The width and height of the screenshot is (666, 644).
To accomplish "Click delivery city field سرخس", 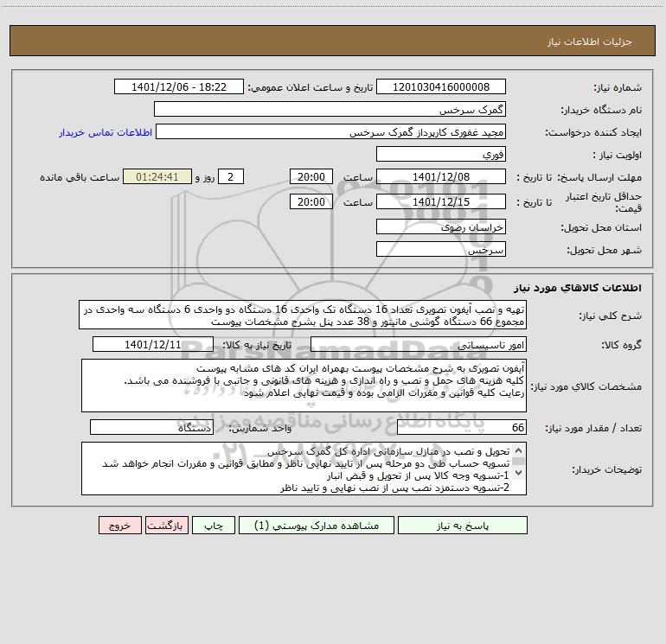I will pos(441,250).
